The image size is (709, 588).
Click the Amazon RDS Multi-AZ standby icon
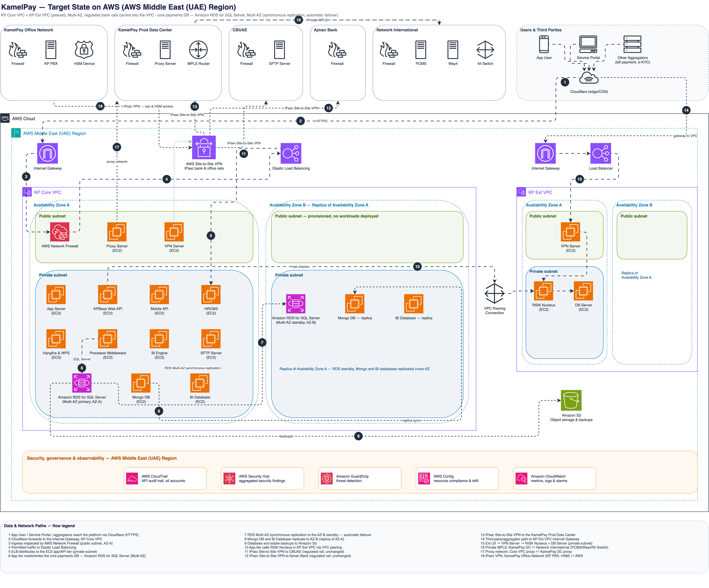(296, 304)
